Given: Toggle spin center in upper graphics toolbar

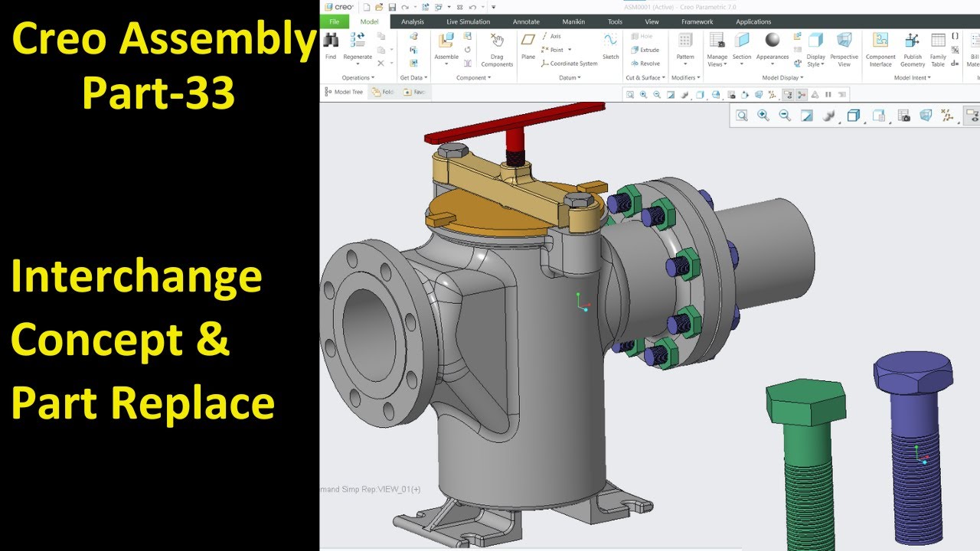Looking at the screenshot, I should click(x=802, y=95).
